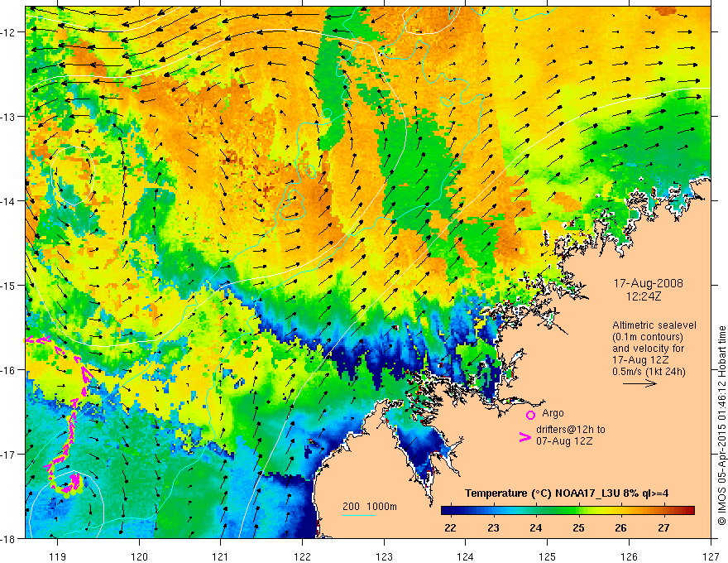Click the color bar value 27

pos(663,527)
